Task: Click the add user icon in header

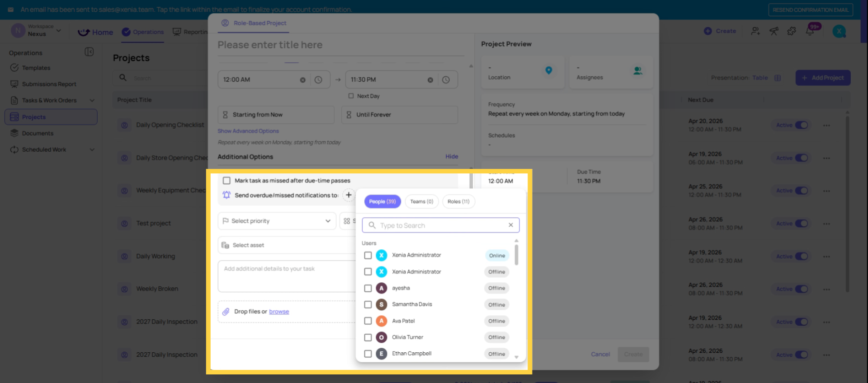Action: (x=755, y=31)
